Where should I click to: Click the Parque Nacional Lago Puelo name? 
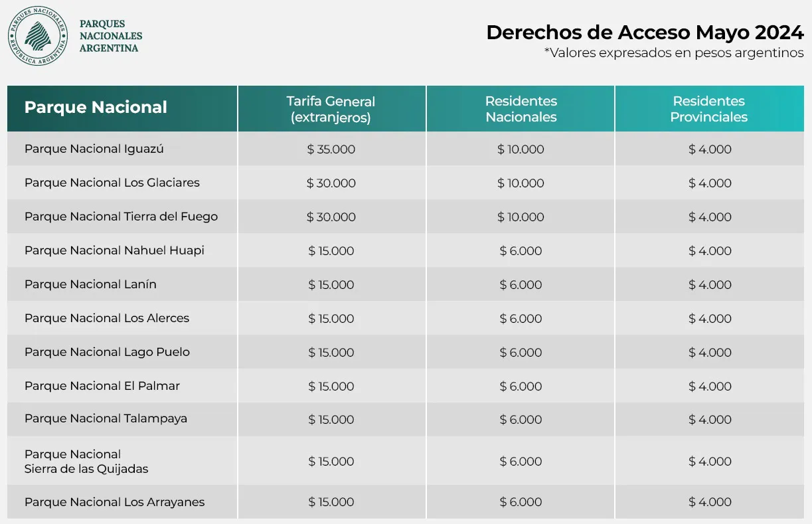[x=107, y=352]
